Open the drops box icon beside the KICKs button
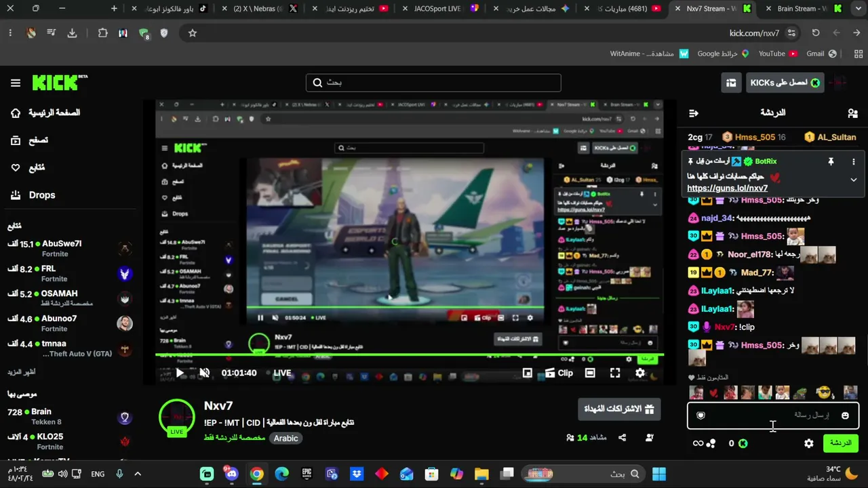Screen dimensions: 868x488 click(x=731, y=83)
